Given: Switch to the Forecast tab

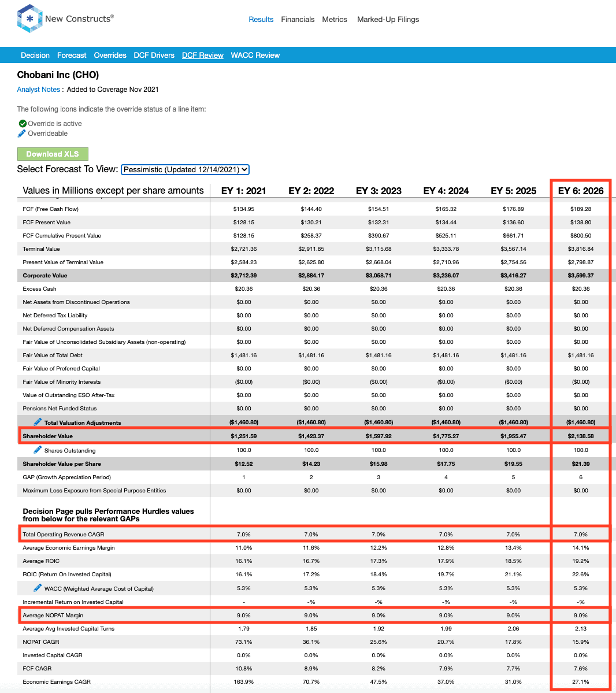Looking at the screenshot, I should (72, 55).
